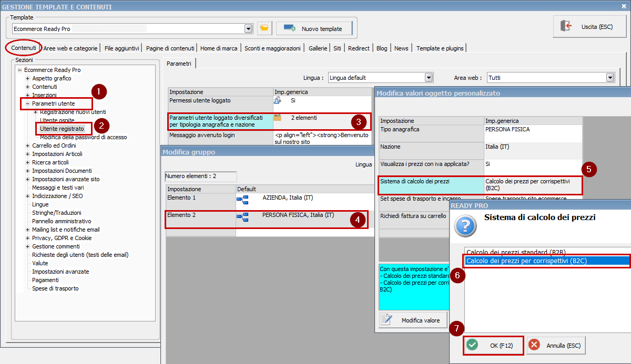This screenshot has height=364, width=631.
Task: Expand the Aspetto grafico tree node
Action: [x=28, y=78]
